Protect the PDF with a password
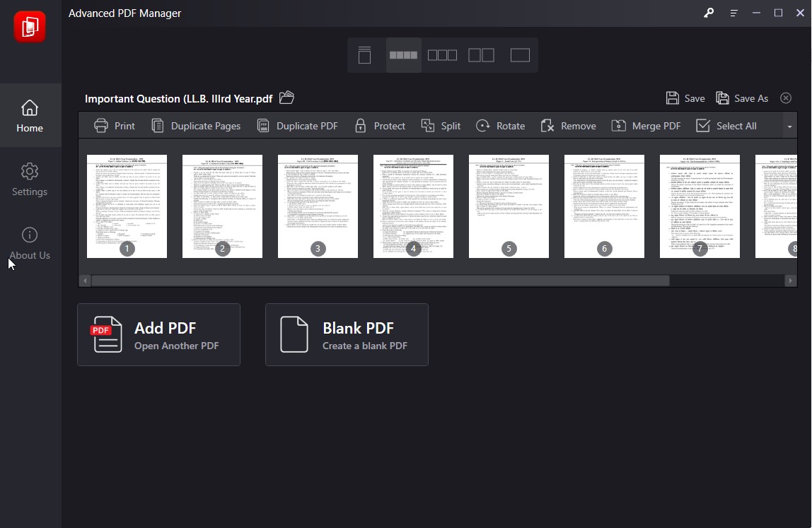812x528 pixels. click(x=379, y=125)
